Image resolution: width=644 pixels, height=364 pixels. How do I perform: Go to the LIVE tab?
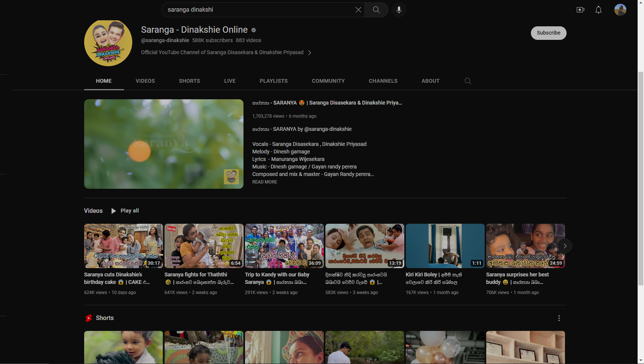click(x=230, y=81)
